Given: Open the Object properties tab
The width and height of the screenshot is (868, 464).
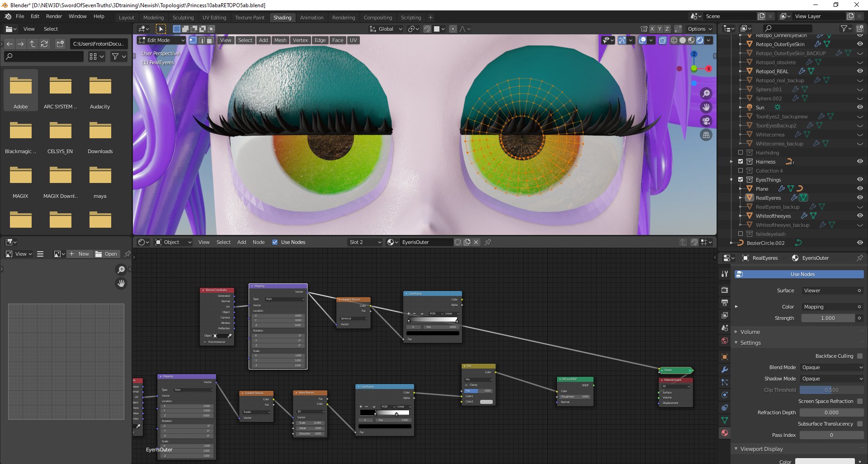Looking at the screenshot, I should pyautogui.click(x=725, y=357).
